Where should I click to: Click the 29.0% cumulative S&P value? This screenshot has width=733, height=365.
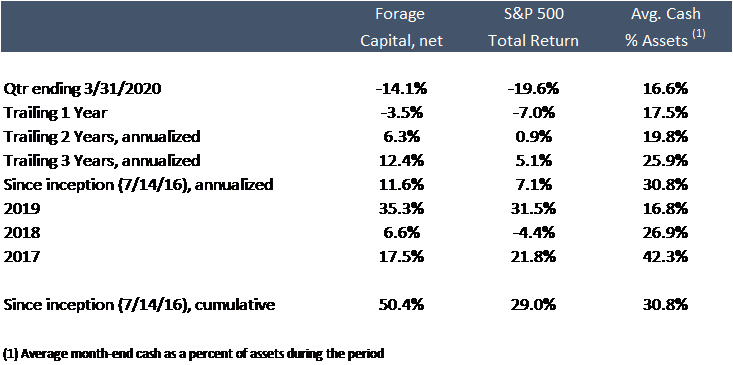tap(533, 305)
